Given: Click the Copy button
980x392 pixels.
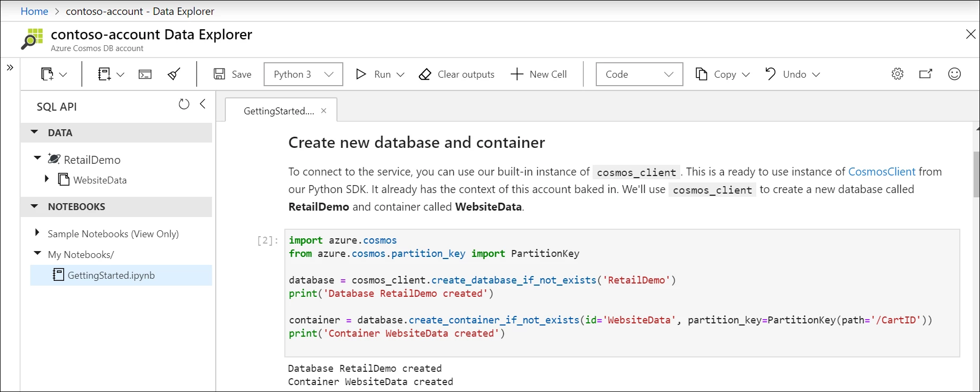Looking at the screenshot, I should click(716, 74).
